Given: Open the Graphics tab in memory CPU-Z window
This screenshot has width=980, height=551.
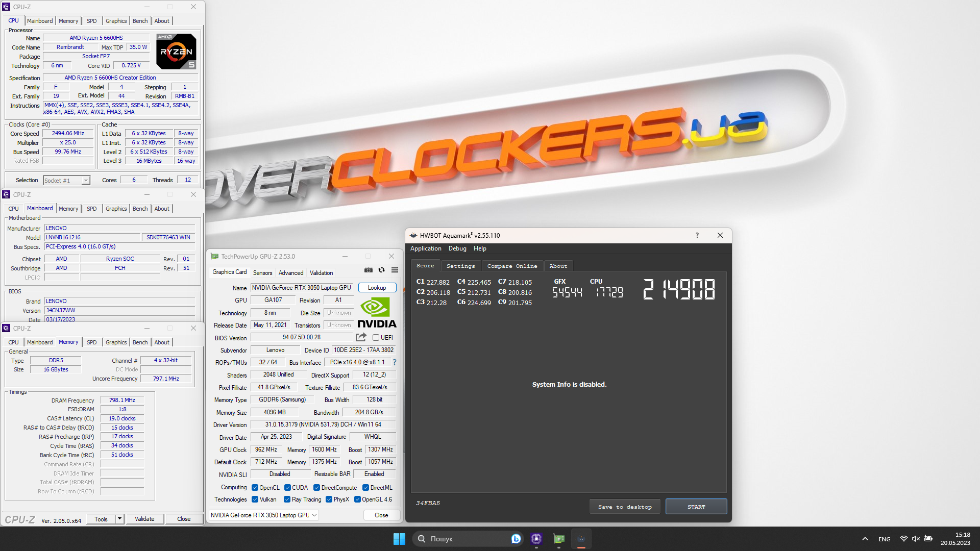Looking at the screenshot, I should pyautogui.click(x=116, y=342).
